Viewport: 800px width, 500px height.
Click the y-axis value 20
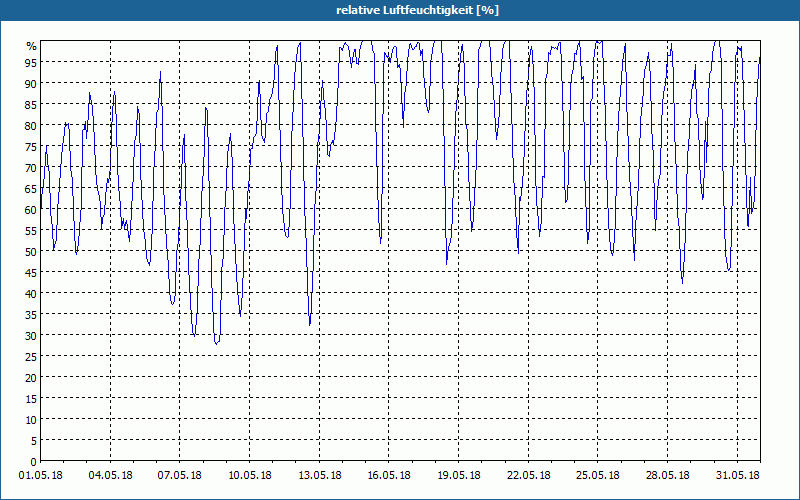[x=31, y=378]
